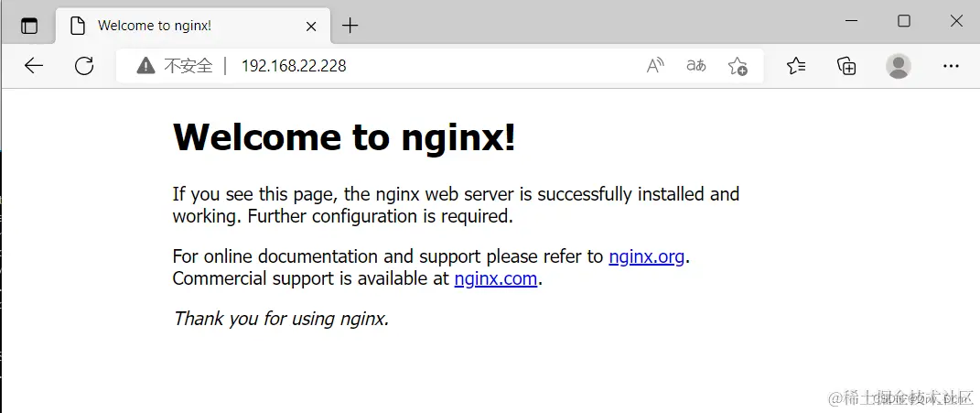Open the Favorites list icon
The height and width of the screenshot is (413, 980).
(796, 66)
